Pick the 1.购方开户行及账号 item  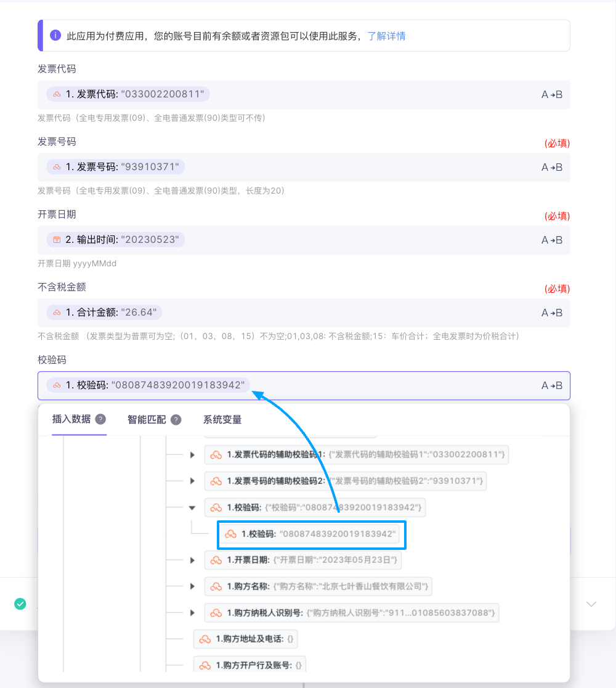[250, 665]
